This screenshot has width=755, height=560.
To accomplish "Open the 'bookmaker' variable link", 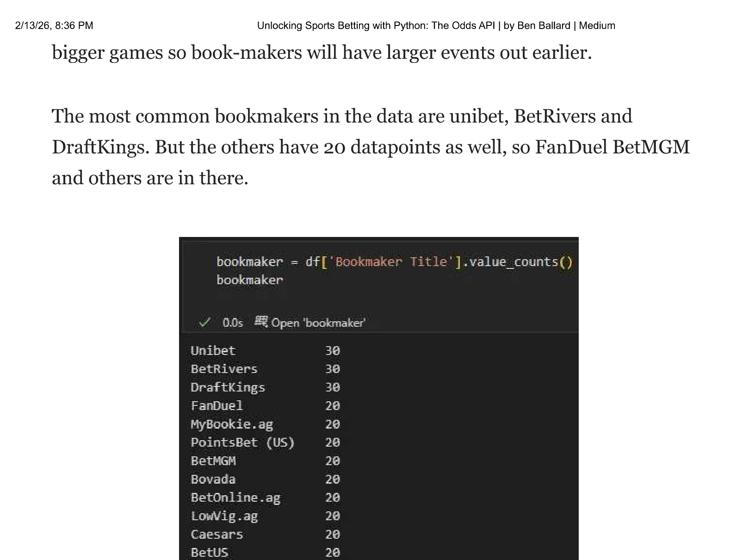I will coord(318,323).
